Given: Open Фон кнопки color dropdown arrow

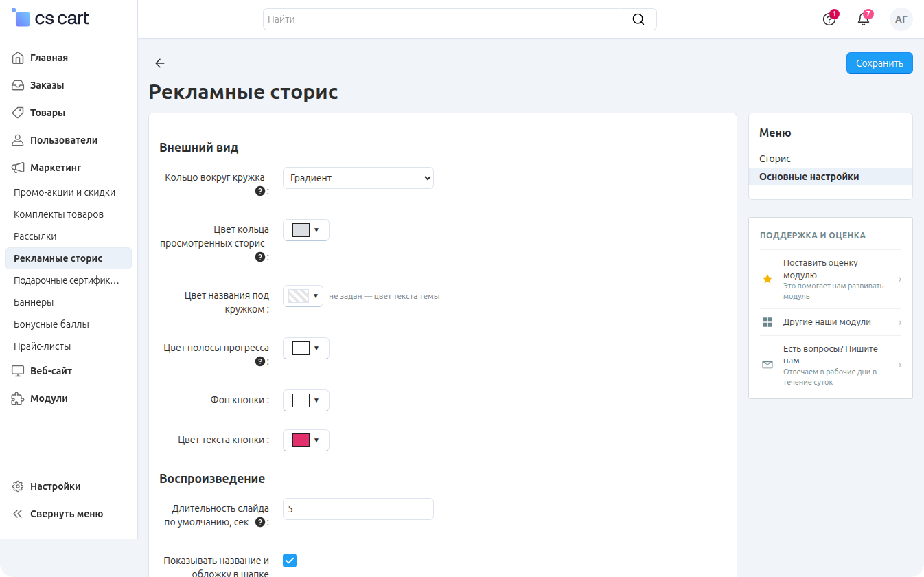Looking at the screenshot, I should pos(316,400).
